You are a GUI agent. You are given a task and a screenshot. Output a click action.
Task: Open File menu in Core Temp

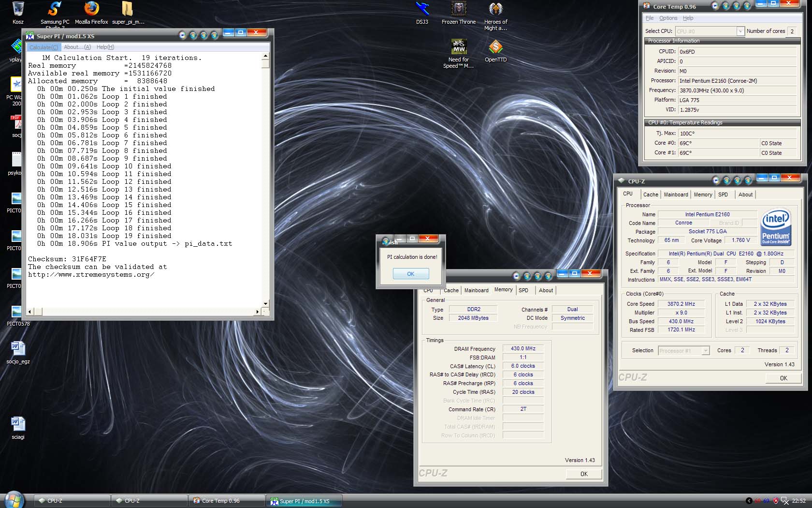point(650,18)
